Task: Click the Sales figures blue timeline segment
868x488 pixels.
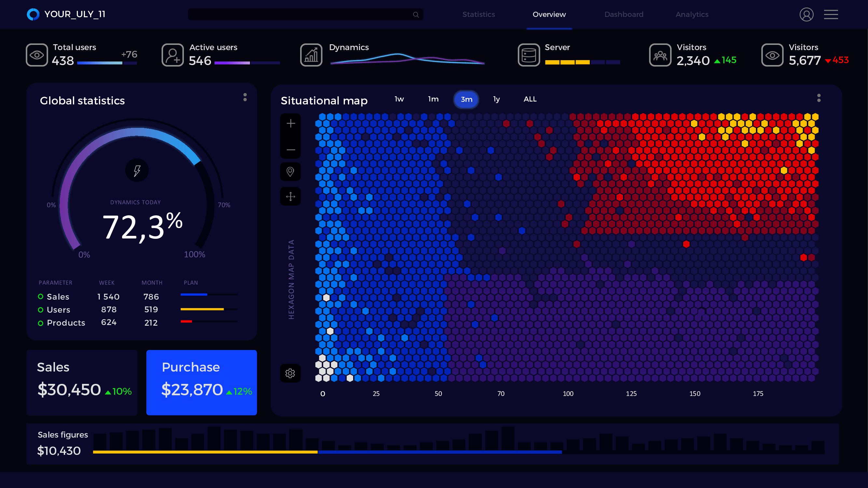Action: coord(440,452)
